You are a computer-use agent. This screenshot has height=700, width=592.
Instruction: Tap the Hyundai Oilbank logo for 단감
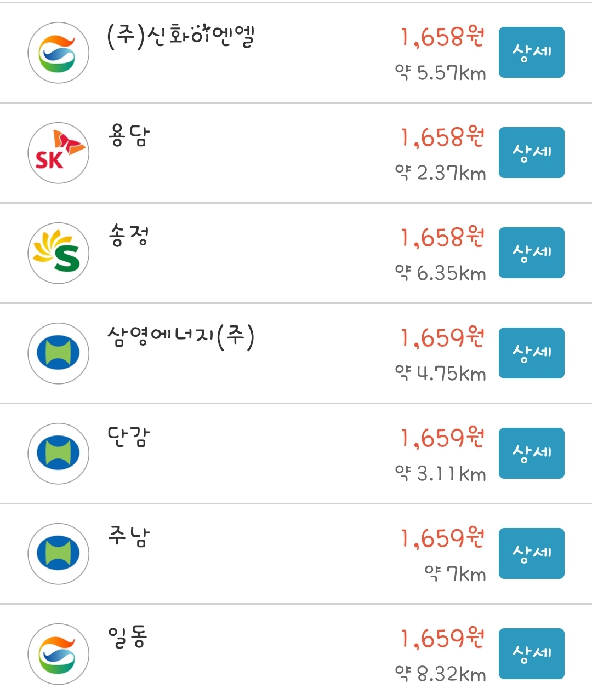[58, 454]
